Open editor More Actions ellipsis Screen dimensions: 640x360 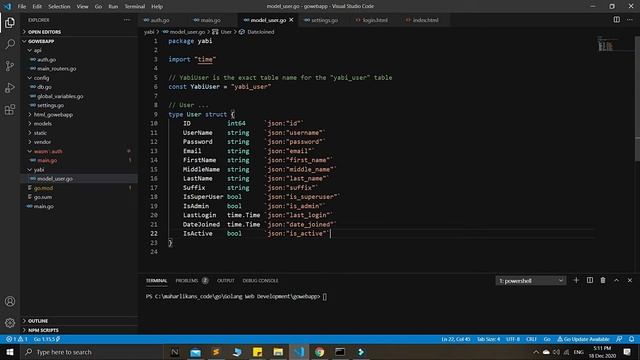pyautogui.click(x=630, y=20)
